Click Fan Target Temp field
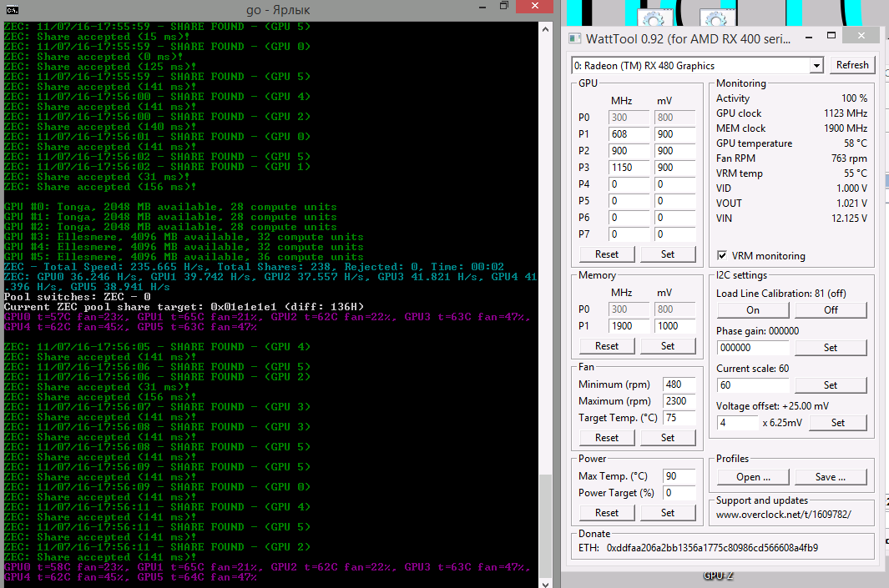Screen dimensions: 889x588 679,418
